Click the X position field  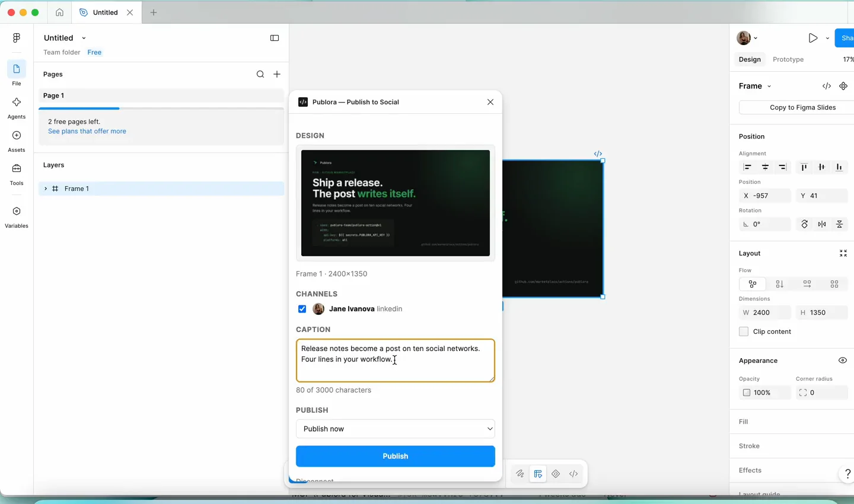click(x=766, y=196)
